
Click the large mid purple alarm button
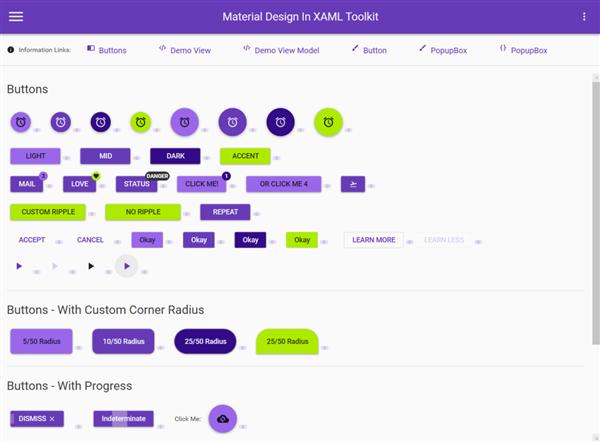pyautogui.click(x=233, y=122)
